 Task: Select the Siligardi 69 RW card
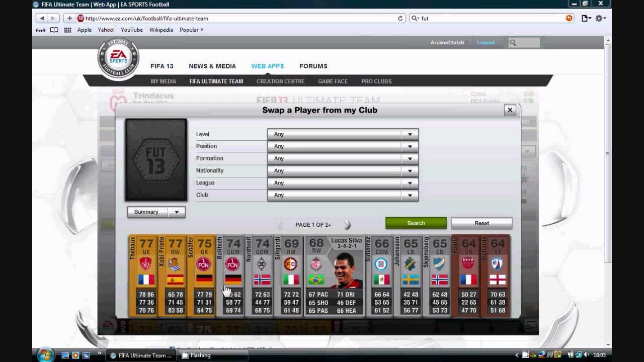288,276
